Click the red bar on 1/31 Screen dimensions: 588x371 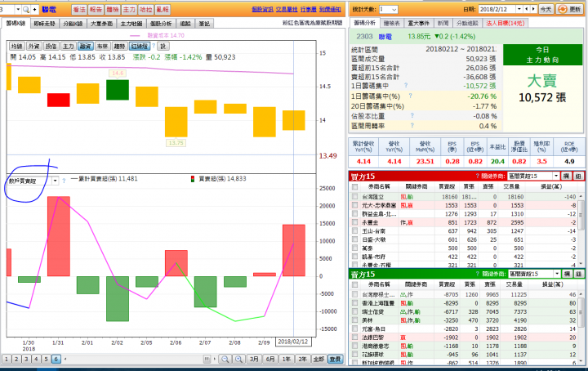(x=59, y=236)
